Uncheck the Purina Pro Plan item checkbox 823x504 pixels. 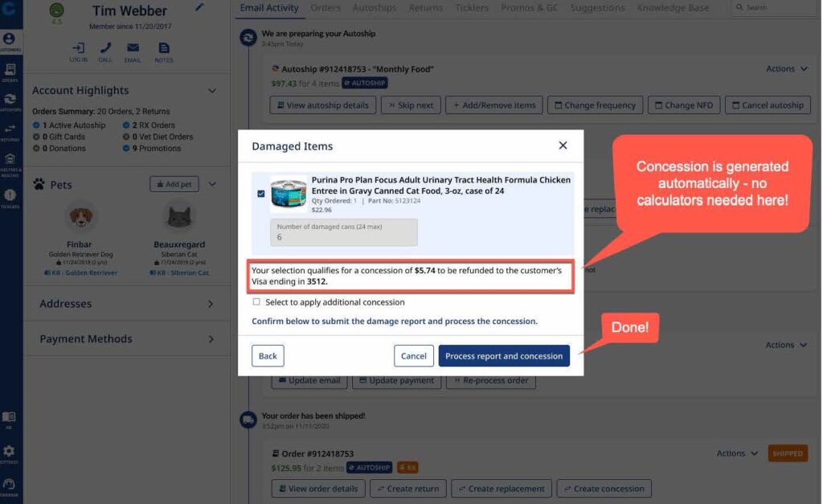point(261,194)
